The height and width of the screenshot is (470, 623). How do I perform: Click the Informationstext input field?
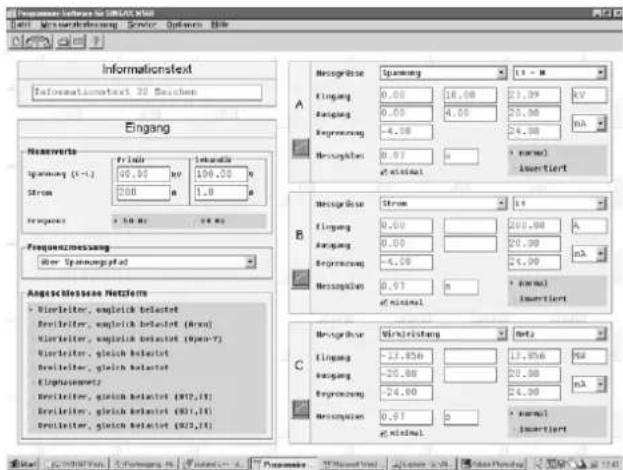147,92
